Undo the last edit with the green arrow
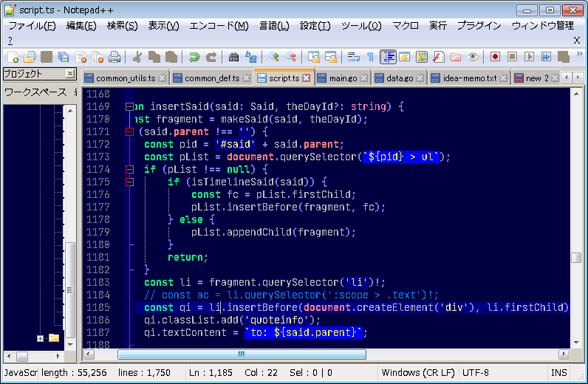The image size is (588, 384). [194, 57]
